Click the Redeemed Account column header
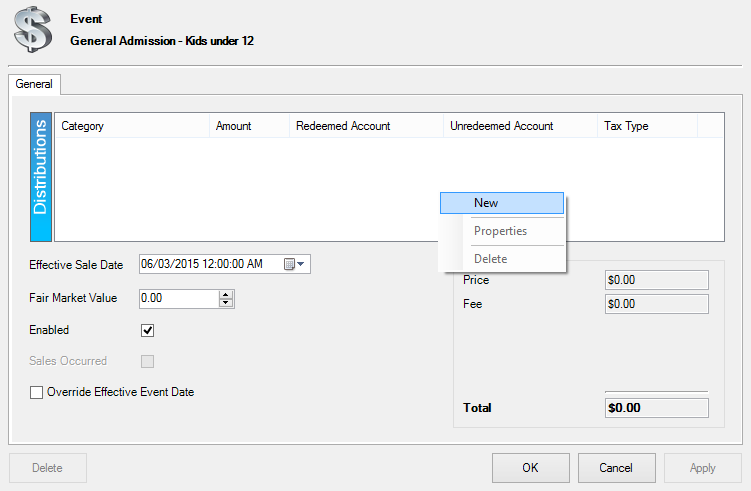Image resolution: width=751 pixels, height=491 pixels. pyautogui.click(x=366, y=126)
